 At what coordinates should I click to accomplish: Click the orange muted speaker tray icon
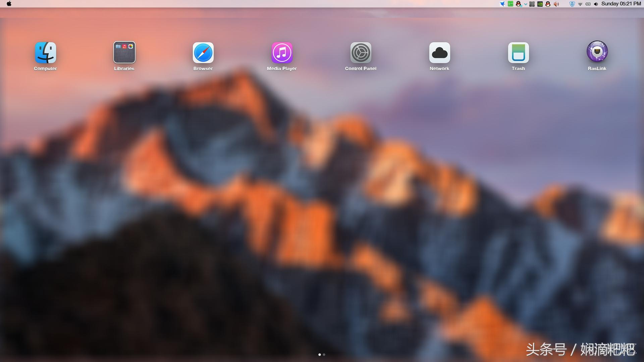pos(556,4)
